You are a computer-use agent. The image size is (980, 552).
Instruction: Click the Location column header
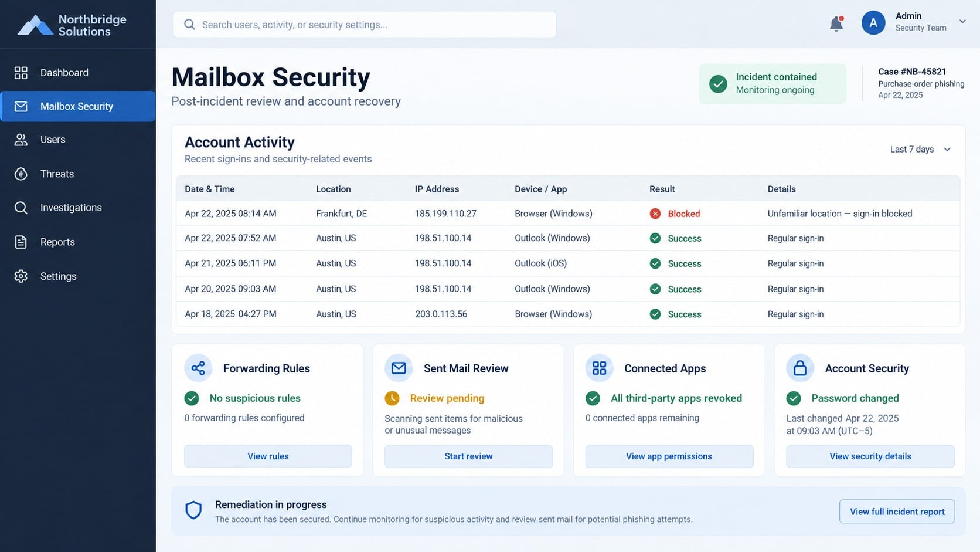334,189
